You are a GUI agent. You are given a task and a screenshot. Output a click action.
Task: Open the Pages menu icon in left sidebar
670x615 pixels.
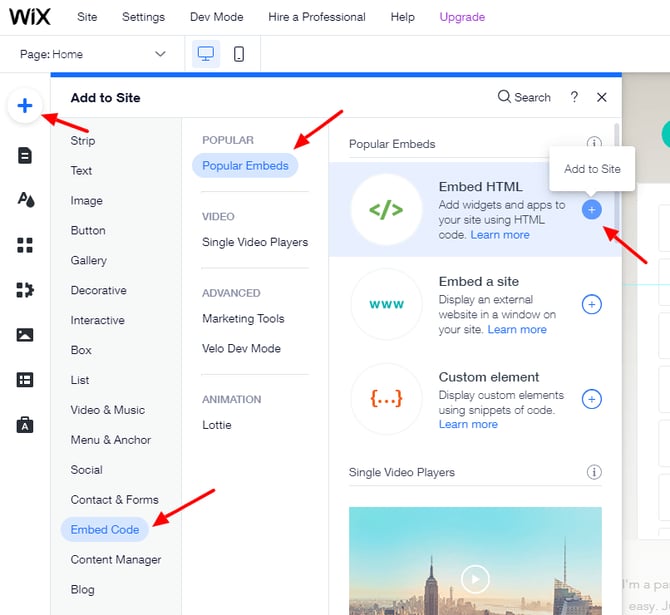pos(25,155)
